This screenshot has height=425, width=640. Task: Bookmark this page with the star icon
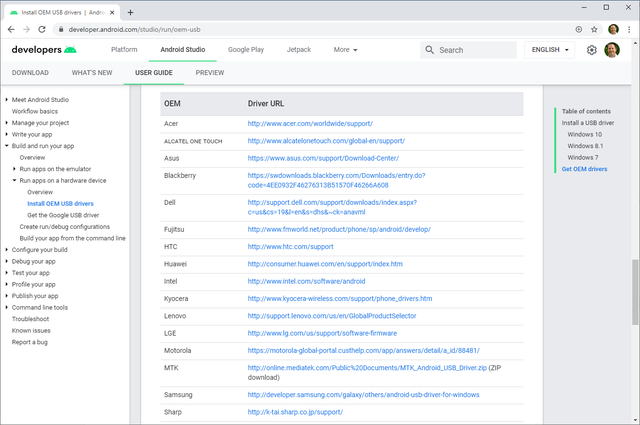click(583, 29)
